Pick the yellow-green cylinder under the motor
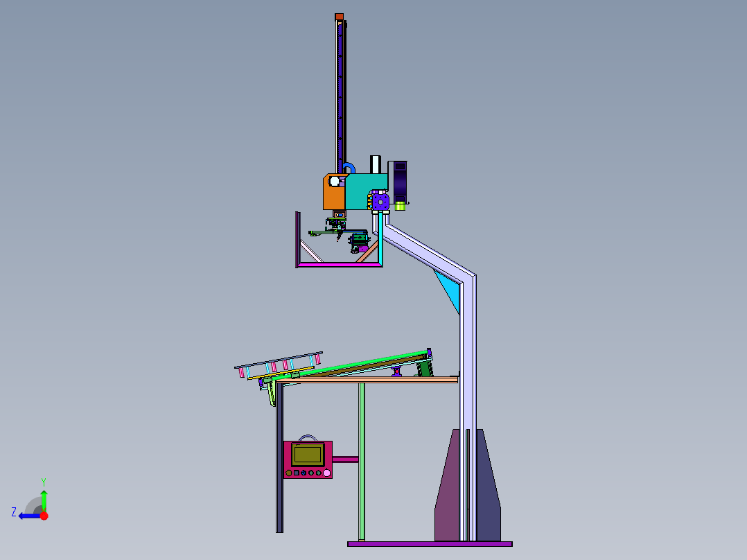The height and width of the screenshot is (560, 747). [401, 207]
